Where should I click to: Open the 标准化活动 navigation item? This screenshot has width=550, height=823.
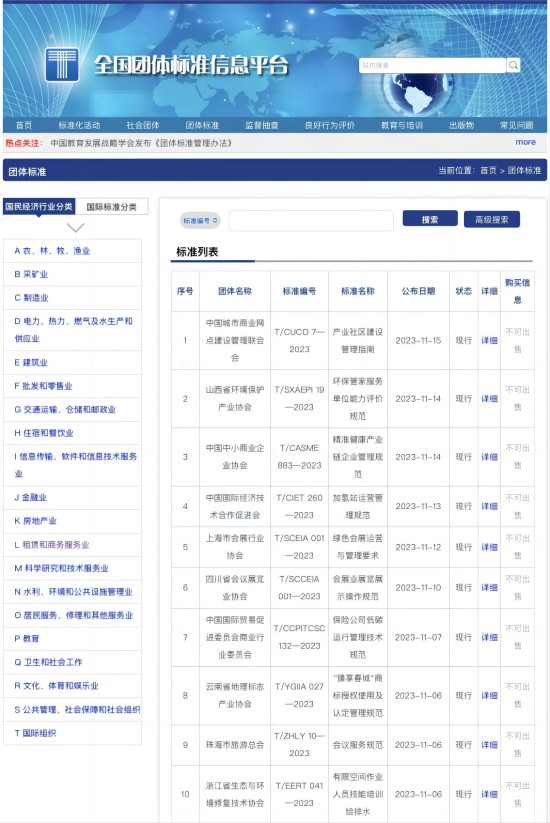pyautogui.click(x=79, y=125)
